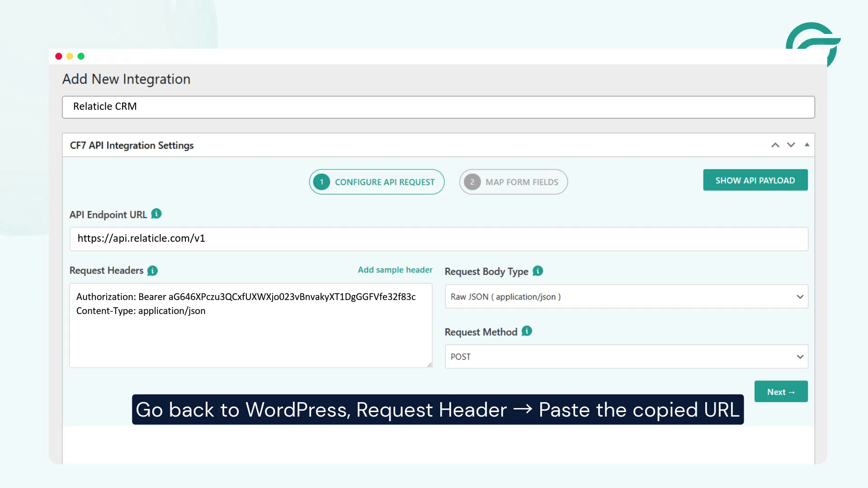
Task: Move settings panel up with arrow
Action: click(775, 145)
